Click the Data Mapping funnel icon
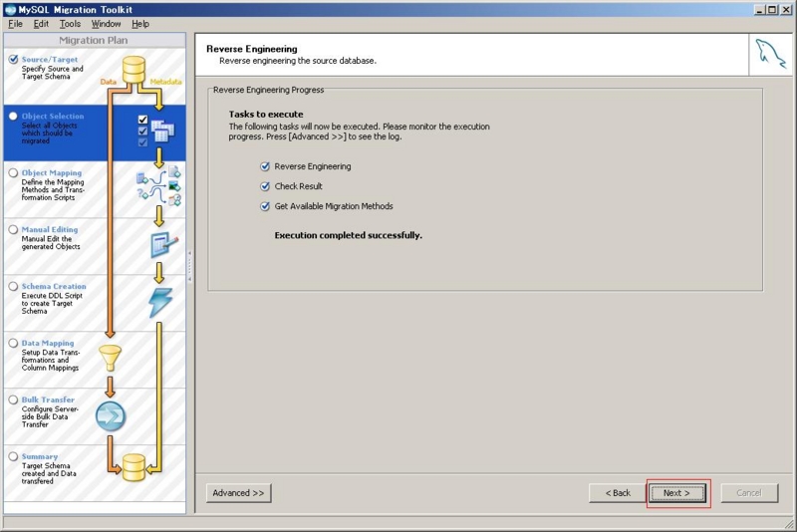Screen dimensions: 797x532 [110, 359]
